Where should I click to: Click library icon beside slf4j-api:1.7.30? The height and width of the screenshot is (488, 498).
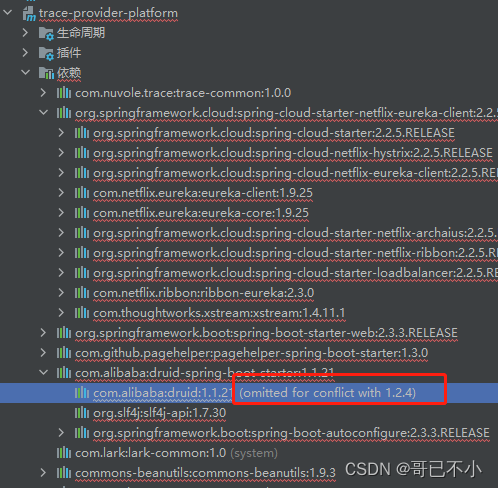pyautogui.click(x=82, y=413)
